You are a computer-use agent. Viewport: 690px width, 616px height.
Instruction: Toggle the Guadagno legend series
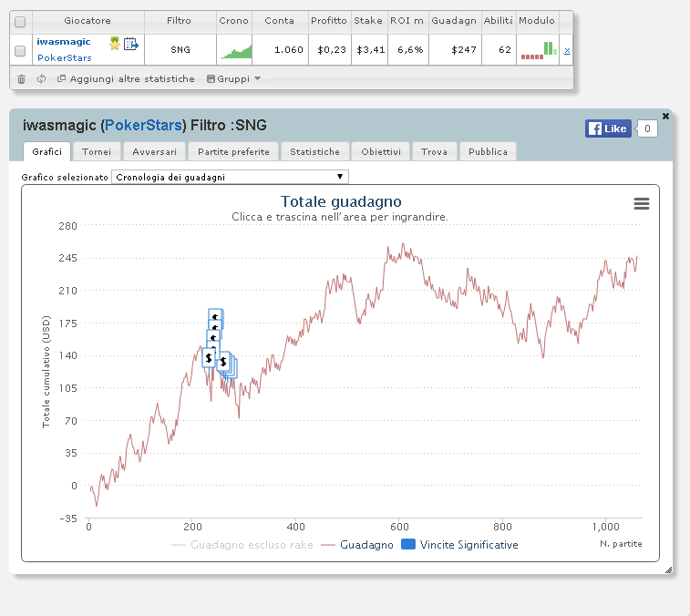pos(357,545)
